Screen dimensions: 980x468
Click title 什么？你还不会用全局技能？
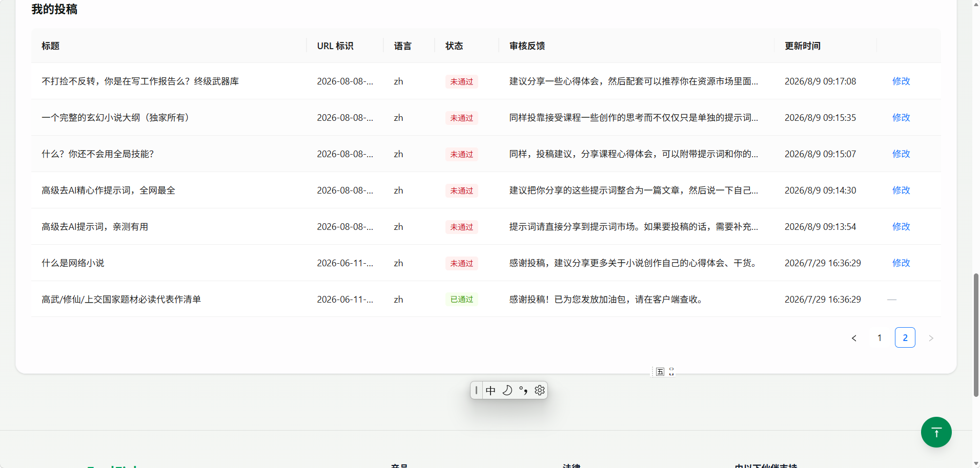click(98, 154)
